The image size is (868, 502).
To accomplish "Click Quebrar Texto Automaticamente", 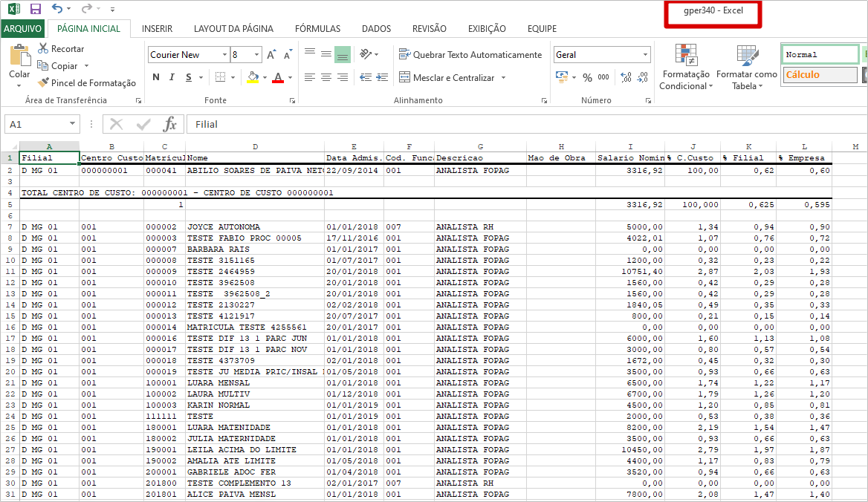I will coord(470,55).
